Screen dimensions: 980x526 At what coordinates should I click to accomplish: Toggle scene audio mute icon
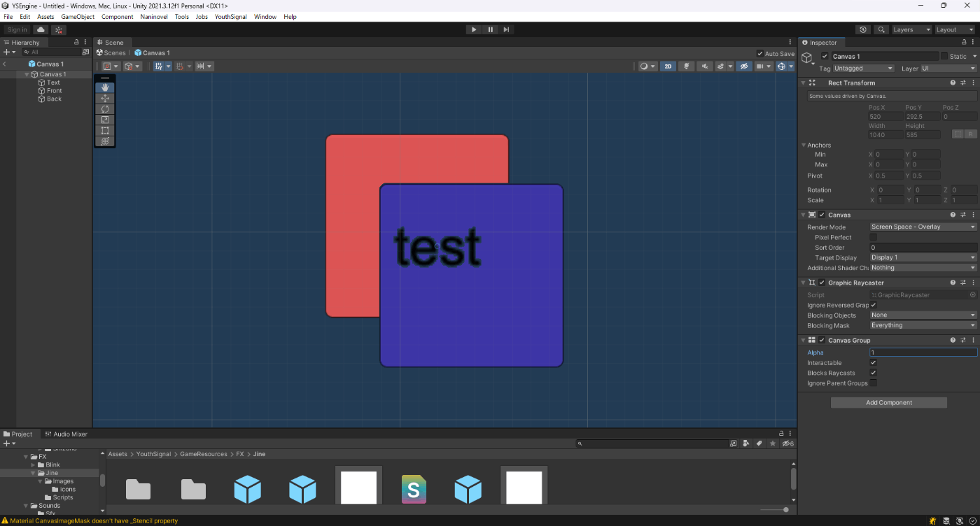tap(704, 65)
